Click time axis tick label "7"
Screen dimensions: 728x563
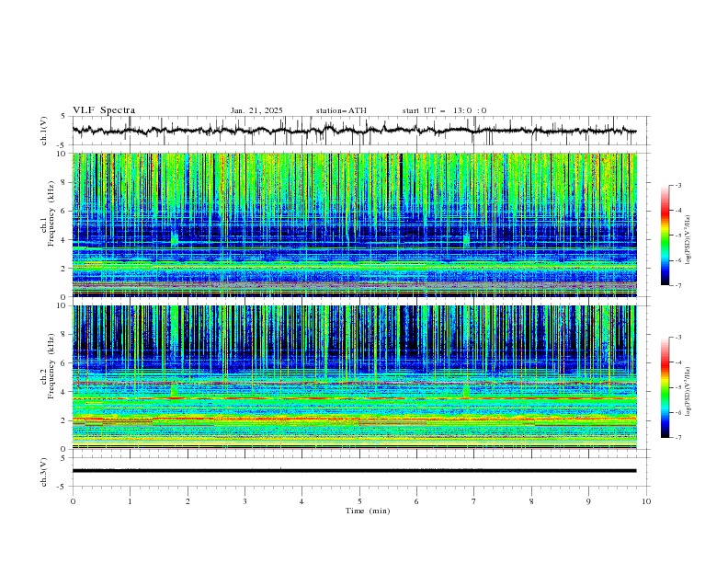coord(474,501)
